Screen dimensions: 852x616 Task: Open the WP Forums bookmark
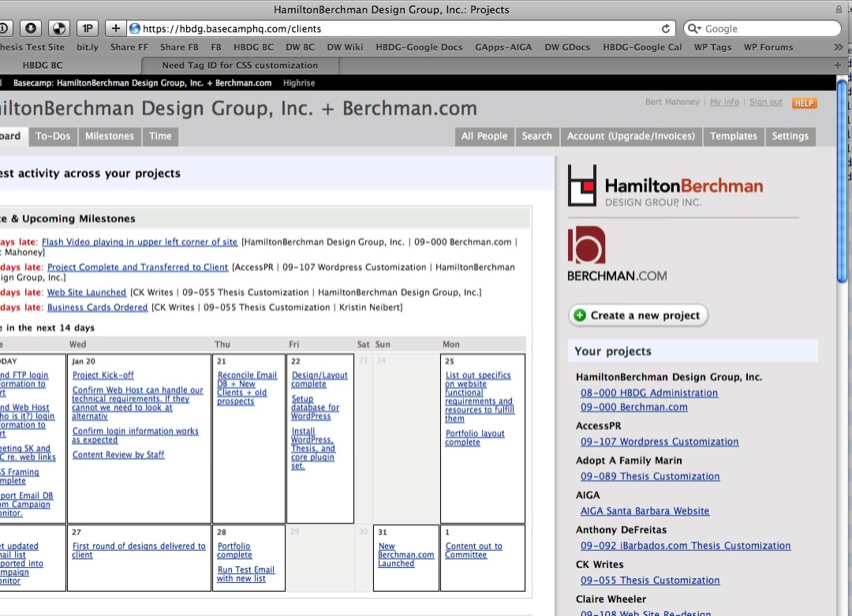pos(768,47)
